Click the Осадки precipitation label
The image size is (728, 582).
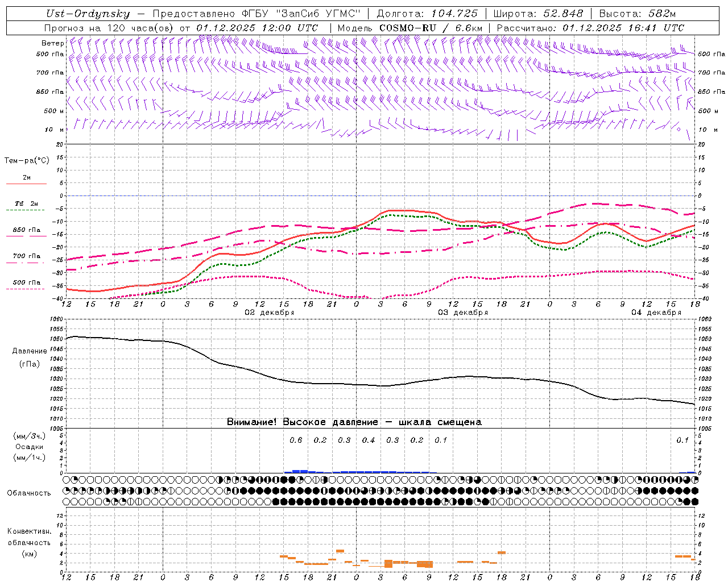pyautogui.click(x=29, y=447)
